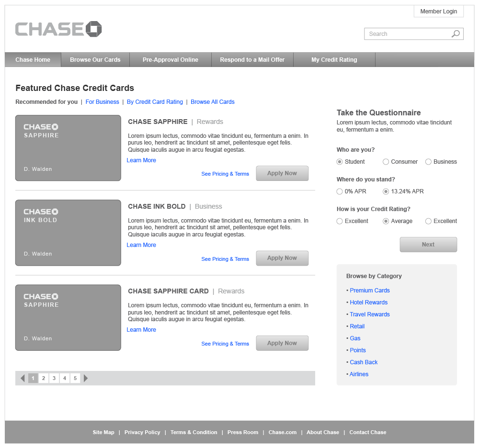Image resolution: width=479 pixels, height=448 pixels.
Task: Click the first Chase Sapphire card image
Action: pyautogui.click(x=68, y=148)
